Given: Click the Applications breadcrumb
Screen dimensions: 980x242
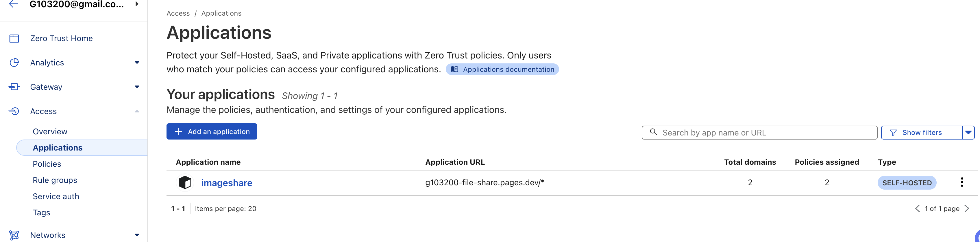Looking at the screenshot, I should (221, 13).
